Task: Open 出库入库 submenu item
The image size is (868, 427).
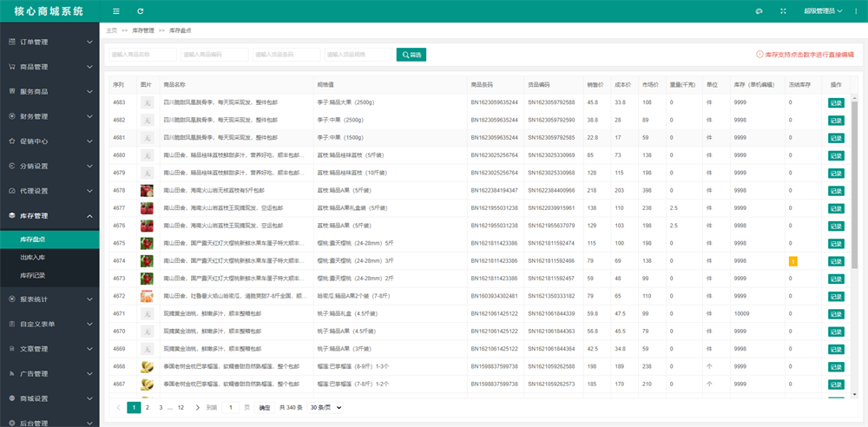Action: [33, 258]
